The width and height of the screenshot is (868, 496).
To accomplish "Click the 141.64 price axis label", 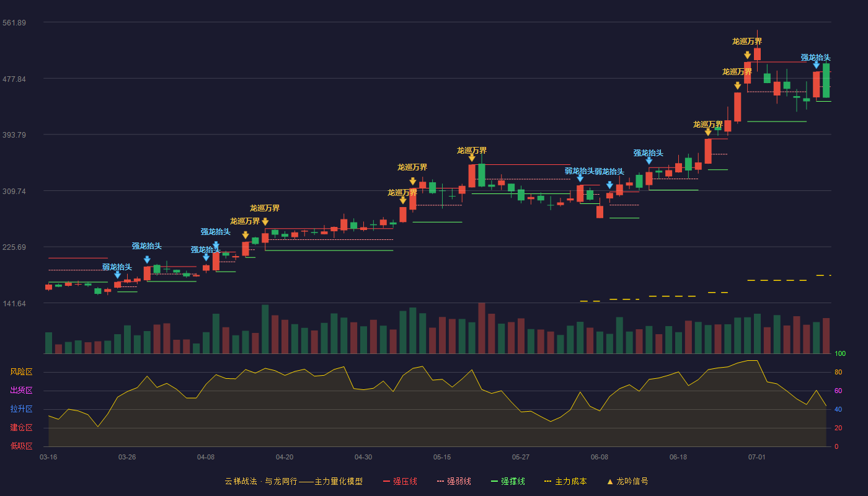I will click(x=14, y=303).
